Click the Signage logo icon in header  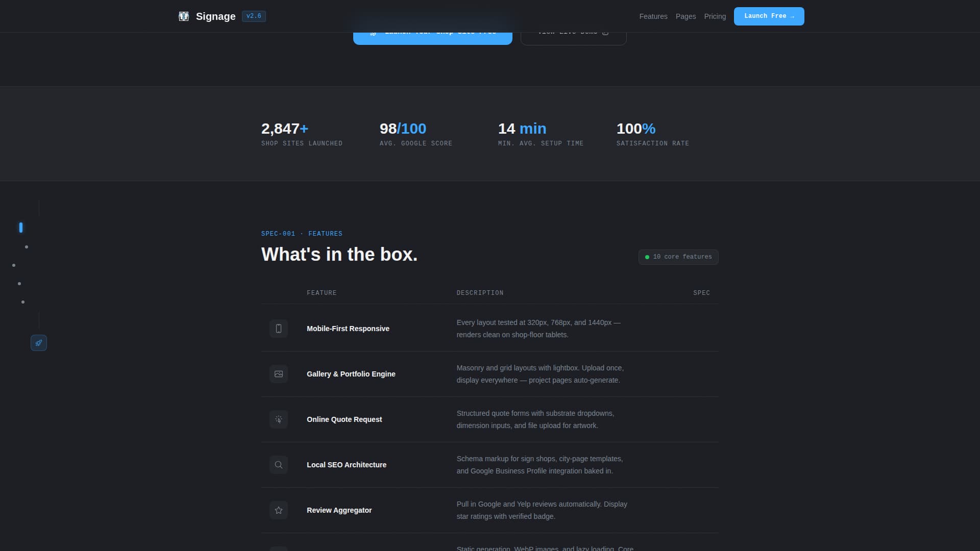184,16
